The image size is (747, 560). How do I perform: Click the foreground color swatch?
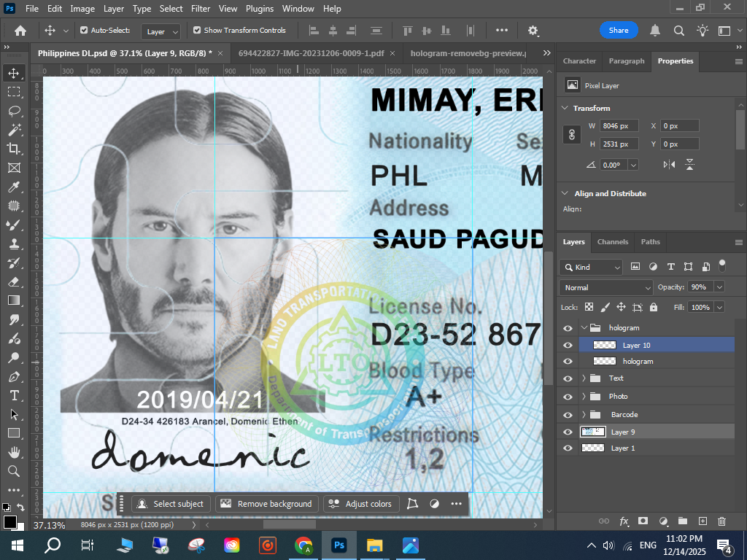pos(10,522)
